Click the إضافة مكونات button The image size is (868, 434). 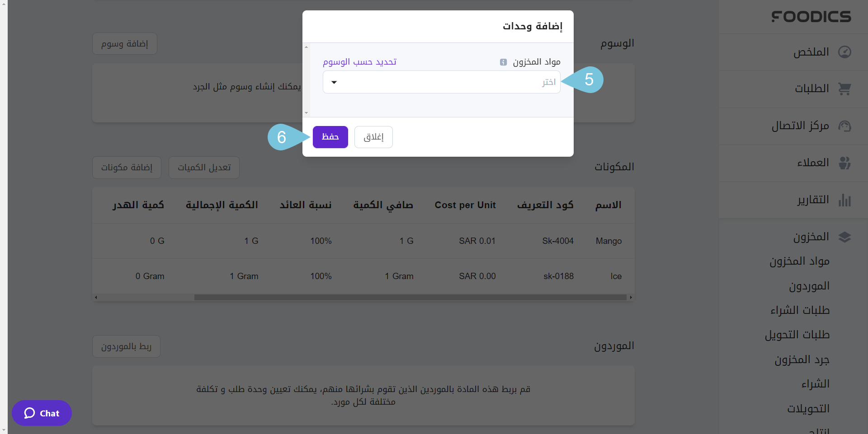point(127,168)
